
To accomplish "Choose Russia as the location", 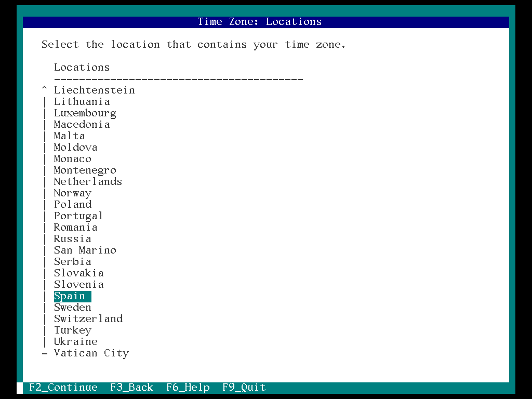I will click(x=72, y=239).
